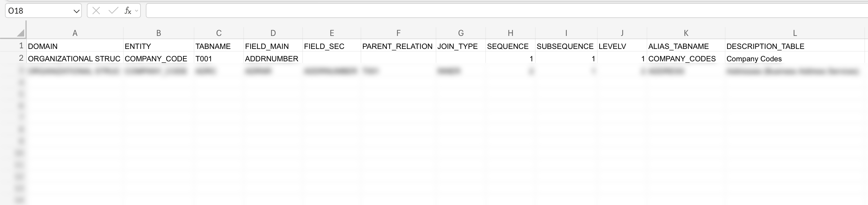This screenshot has height=205, width=868.
Task: Select column L header
Action: [794, 33]
